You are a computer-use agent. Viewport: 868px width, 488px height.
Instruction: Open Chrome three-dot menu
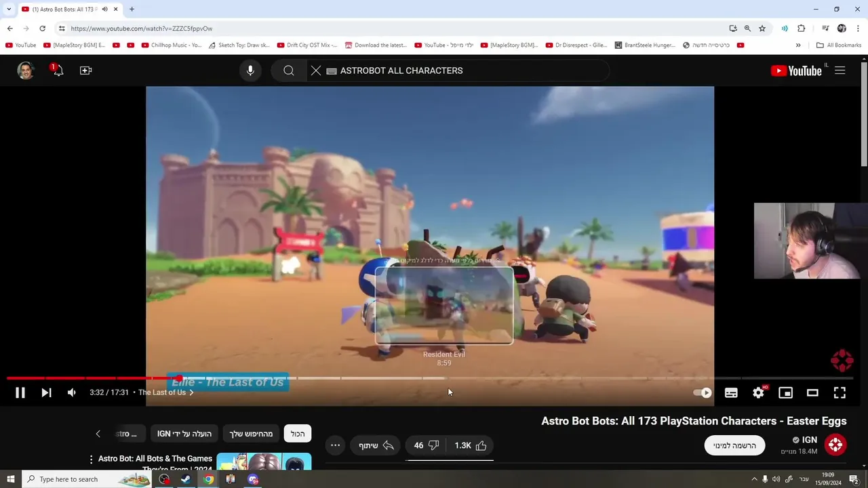coord(858,28)
